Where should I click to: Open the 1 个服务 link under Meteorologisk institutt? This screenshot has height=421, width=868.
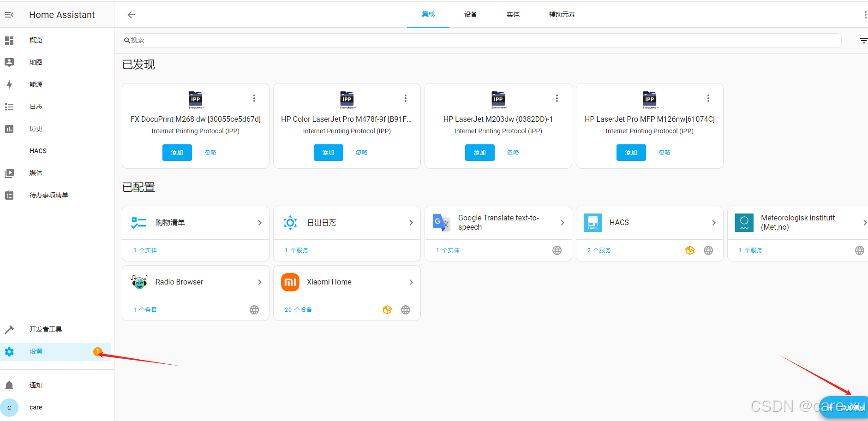tap(751, 250)
